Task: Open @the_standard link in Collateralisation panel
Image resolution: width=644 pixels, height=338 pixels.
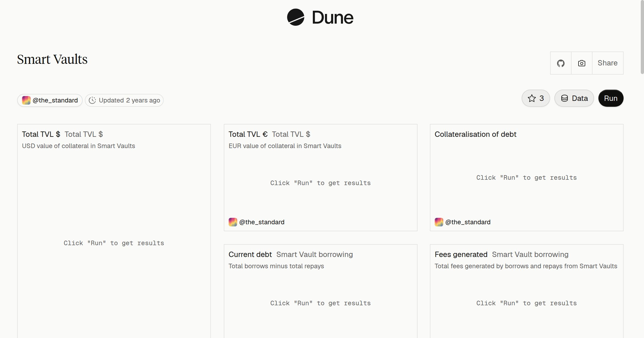Action: point(468,222)
